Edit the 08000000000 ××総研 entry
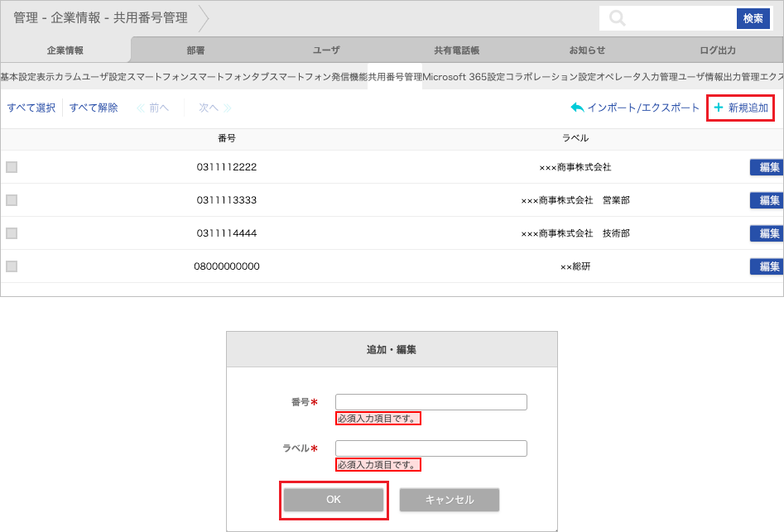 767,266
